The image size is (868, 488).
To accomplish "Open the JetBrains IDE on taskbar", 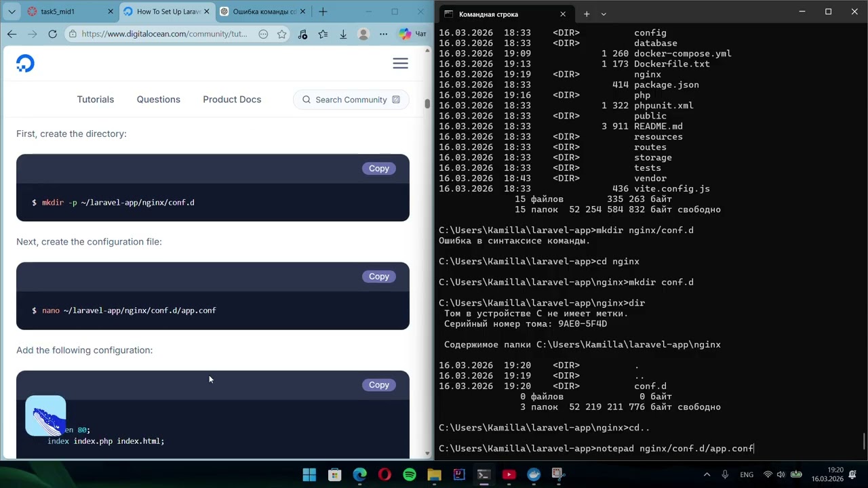I will coord(459,474).
